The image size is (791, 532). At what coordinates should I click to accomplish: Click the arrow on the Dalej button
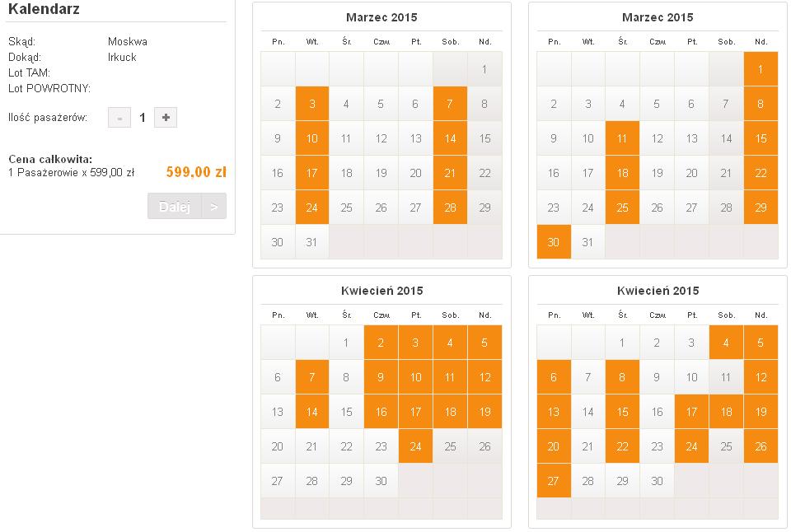pyautogui.click(x=214, y=206)
